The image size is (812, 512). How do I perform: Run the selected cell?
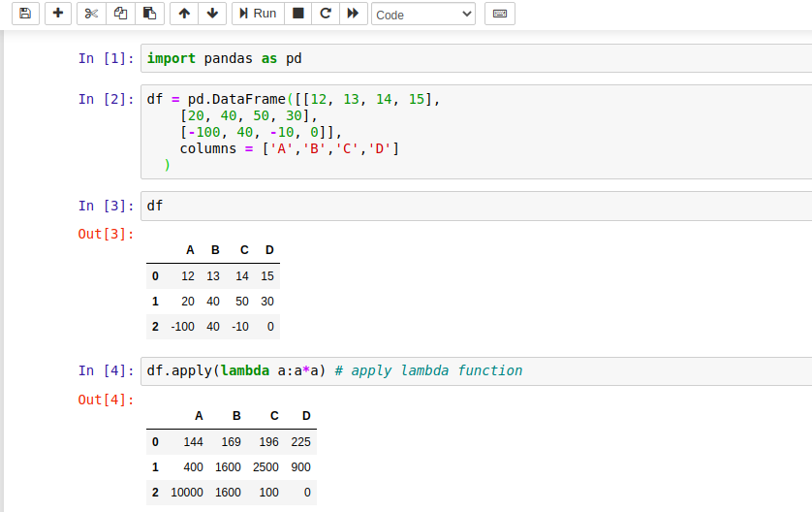click(258, 14)
